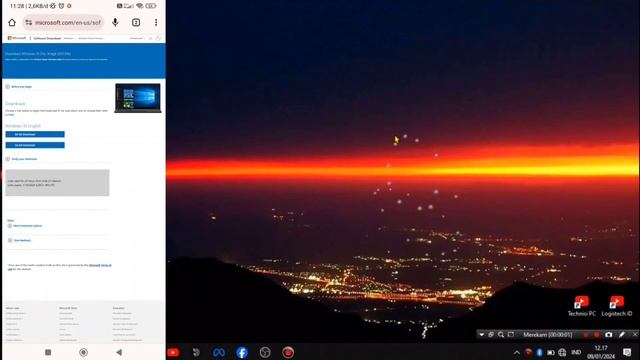The height and width of the screenshot is (360, 640).
Task: Open the browser three-dot menu
Action: point(156,22)
